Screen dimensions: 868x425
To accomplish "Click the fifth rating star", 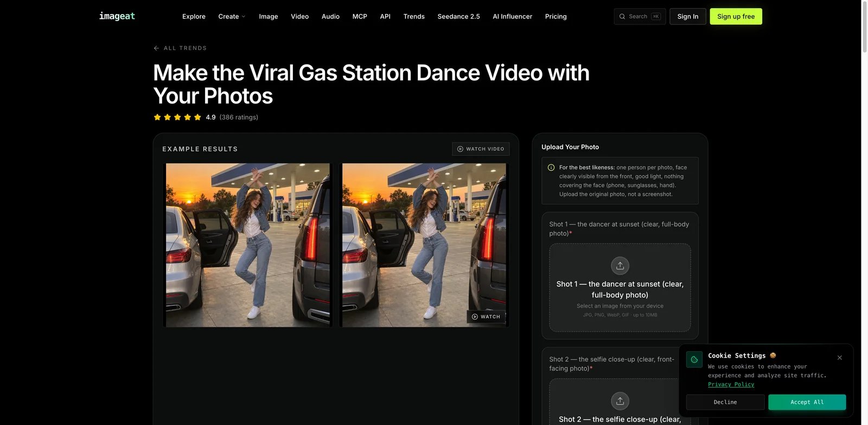I will click(197, 117).
